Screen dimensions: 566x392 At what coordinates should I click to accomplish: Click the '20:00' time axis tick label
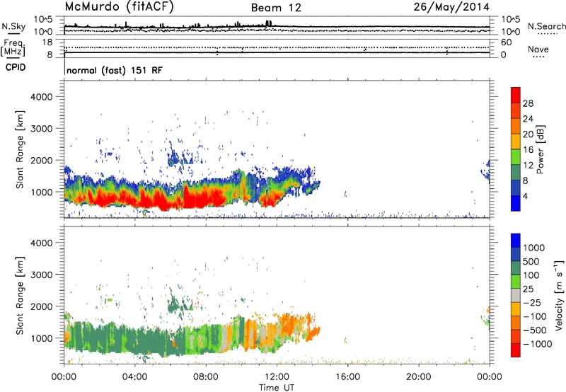(x=418, y=377)
